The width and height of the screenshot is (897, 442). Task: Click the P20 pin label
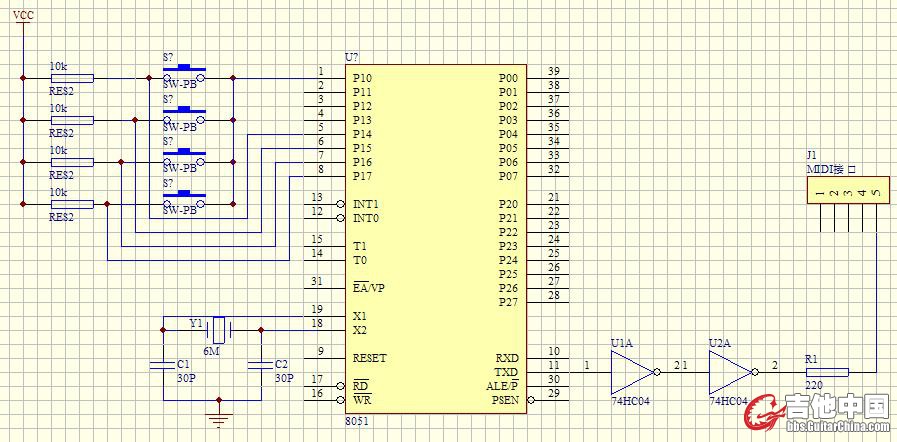pos(508,204)
